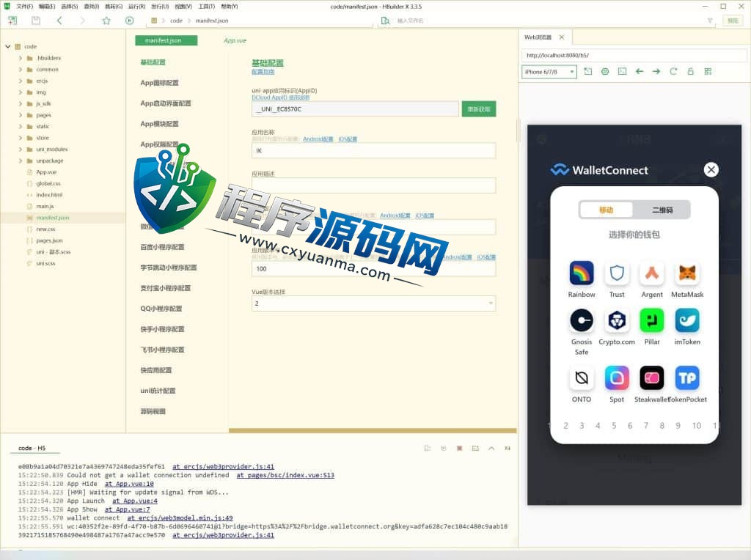Open web3model.min.js:49 console link
Viewport: 751px width, 560px height.
click(x=180, y=518)
